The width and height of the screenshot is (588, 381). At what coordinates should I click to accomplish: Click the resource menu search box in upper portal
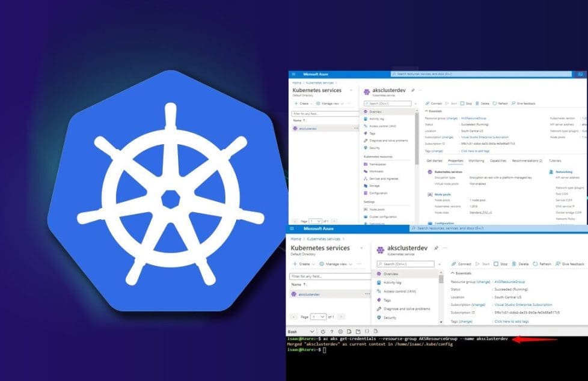pos(387,103)
